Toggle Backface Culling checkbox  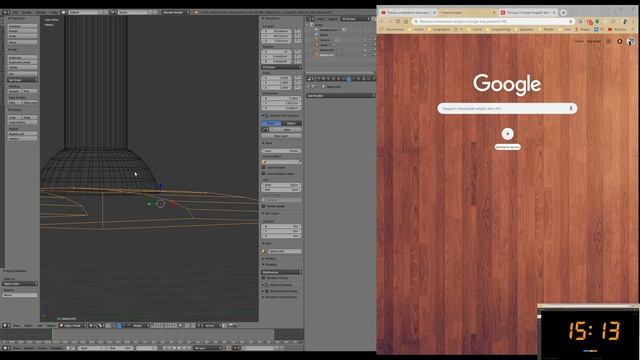pyautogui.click(x=264, y=278)
